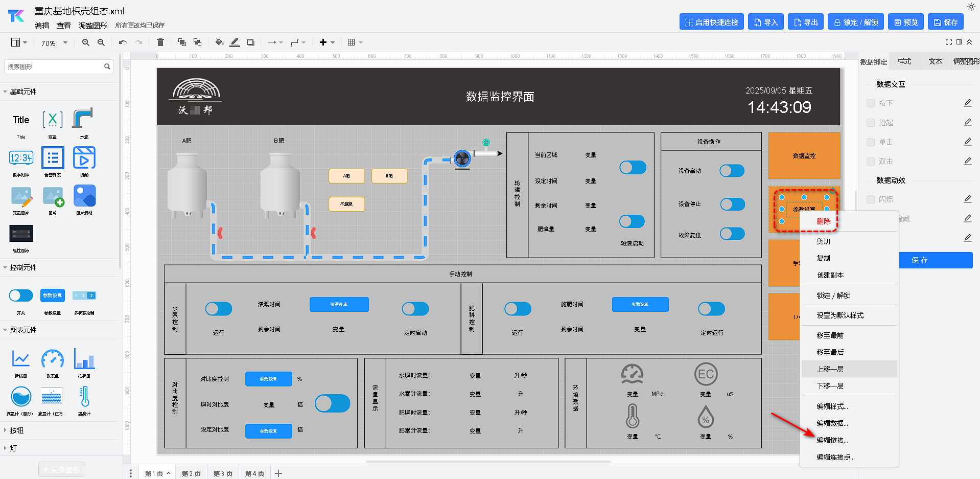980x479 pixels.
Task: Open the 70% zoom level dropdown
Action: click(54, 43)
